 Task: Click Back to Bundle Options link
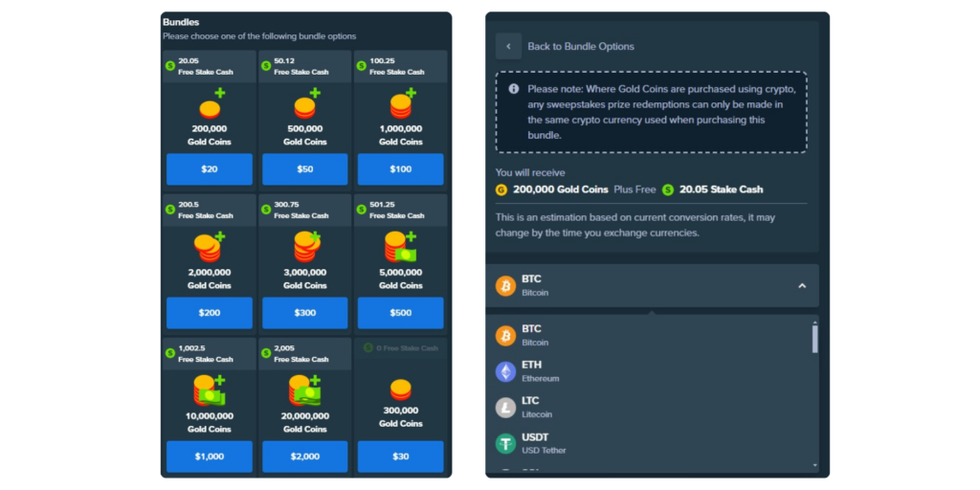(x=580, y=46)
